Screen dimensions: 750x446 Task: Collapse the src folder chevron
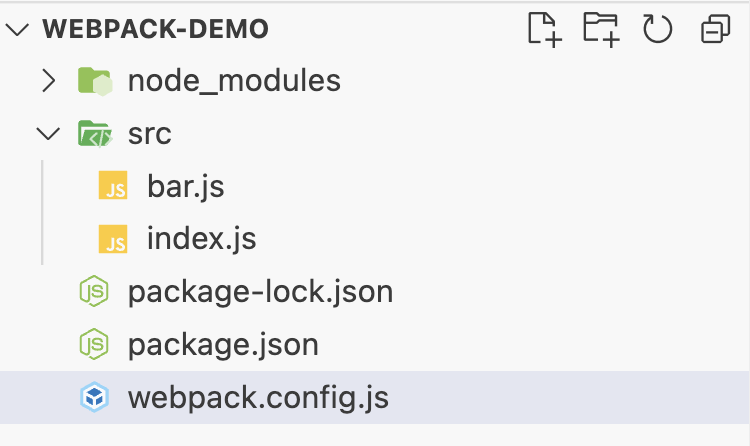[48, 134]
